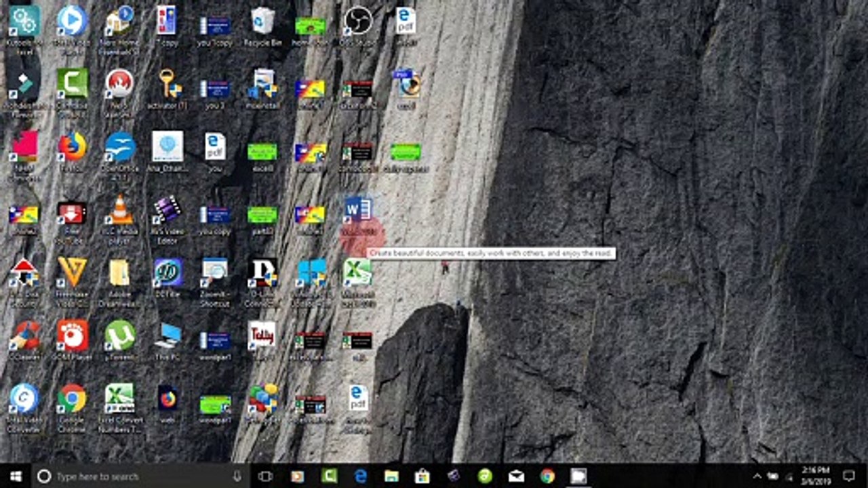Show hidden system tray icons
The image size is (868, 488).
click(757, 476)
